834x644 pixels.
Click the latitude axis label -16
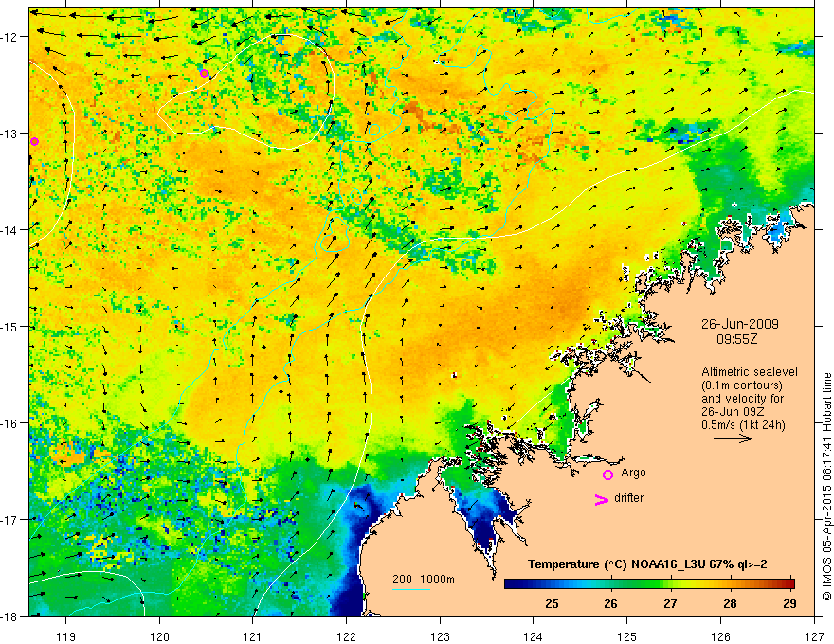pyautogui.click(x=10, y=423)
